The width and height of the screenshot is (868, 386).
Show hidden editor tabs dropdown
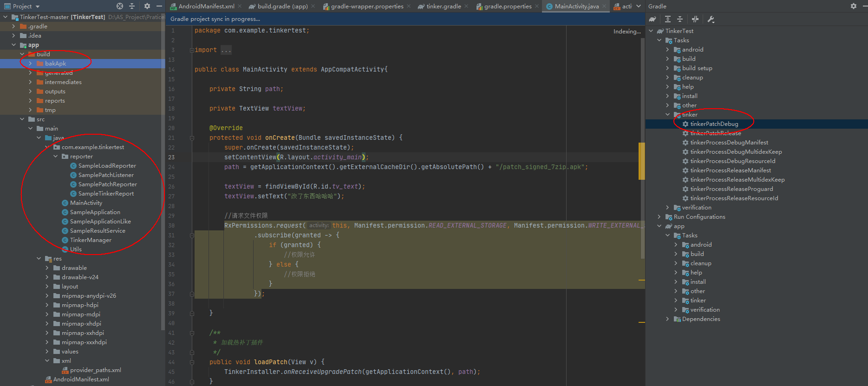[639, 6]
